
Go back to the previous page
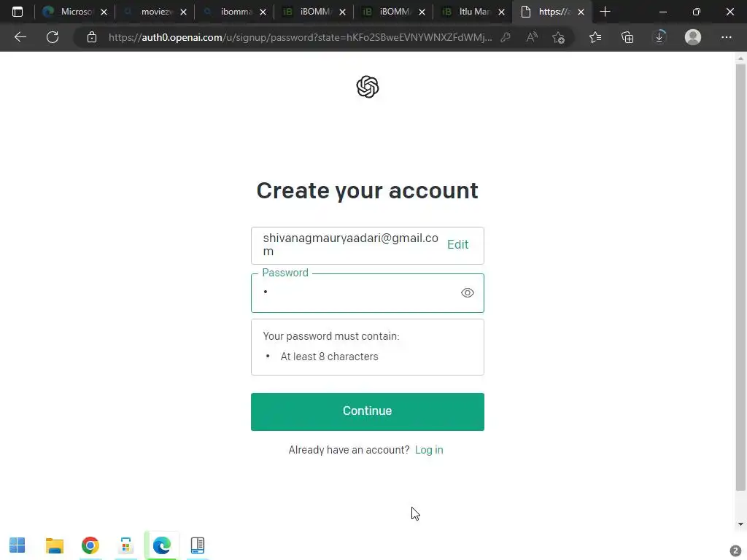(x=20, y=37)
